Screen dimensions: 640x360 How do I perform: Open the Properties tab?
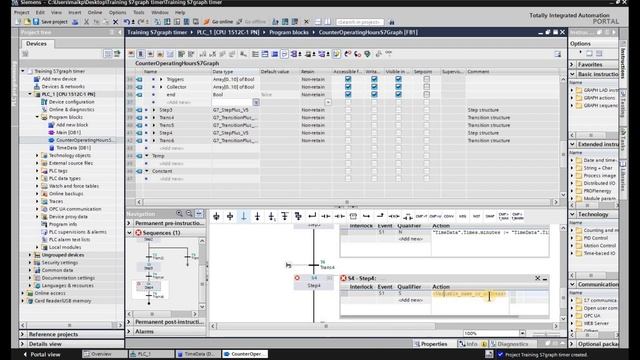pyautogui.click(x=431, y=344)
